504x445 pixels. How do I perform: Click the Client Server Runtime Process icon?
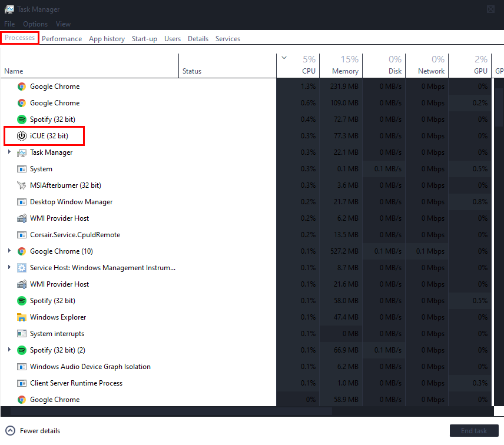pos(22,383)
